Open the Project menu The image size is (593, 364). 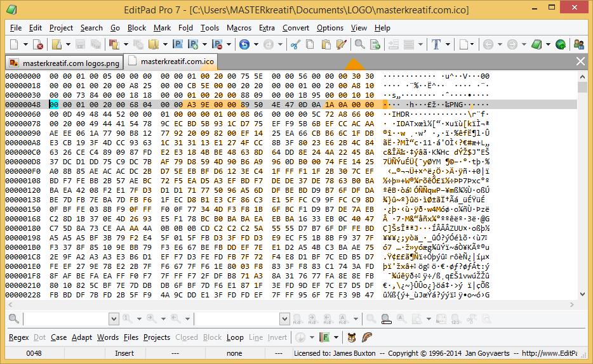[x=61, y=28]
